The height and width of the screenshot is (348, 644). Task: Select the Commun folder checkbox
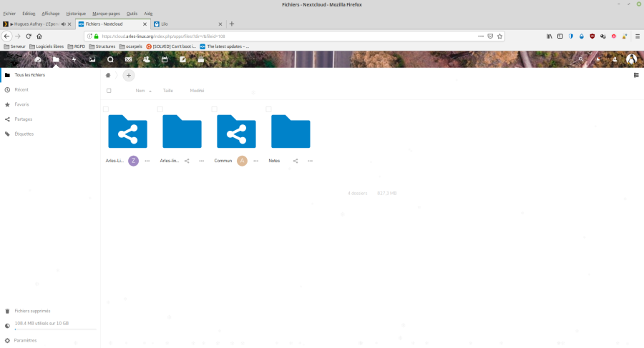point(215,109)
